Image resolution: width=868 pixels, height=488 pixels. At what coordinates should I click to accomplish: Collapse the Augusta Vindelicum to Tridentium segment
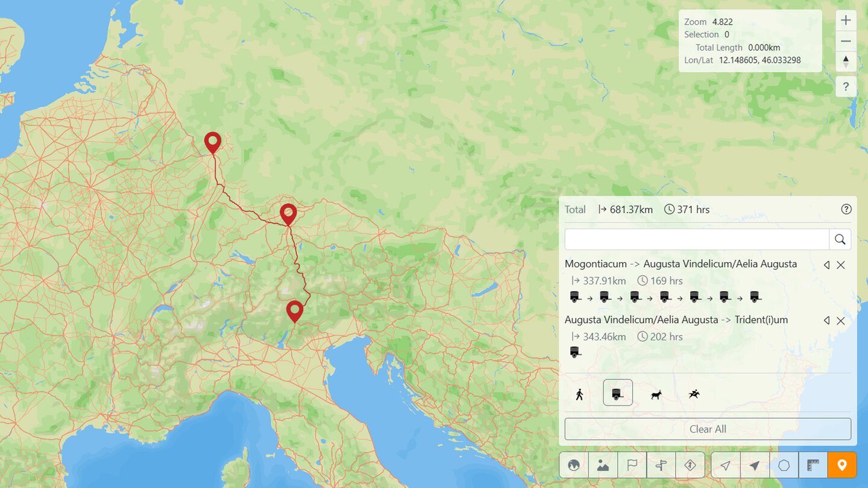[x=826, y=321]
